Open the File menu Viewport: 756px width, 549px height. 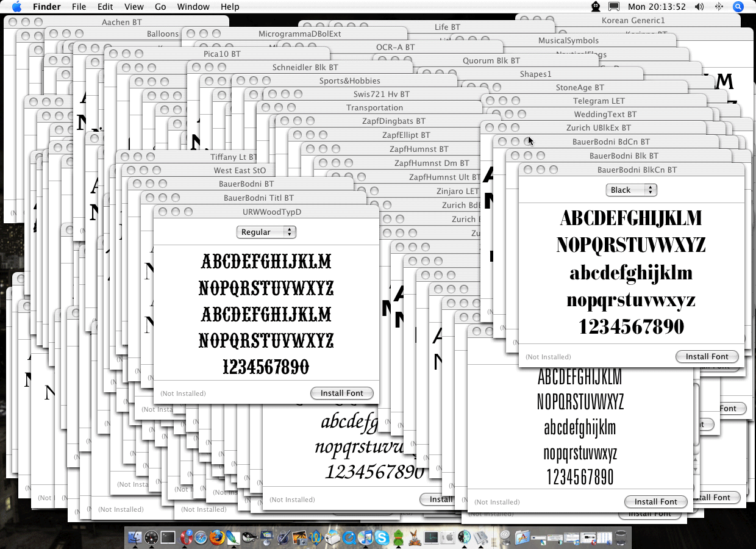tap(79, 7)
